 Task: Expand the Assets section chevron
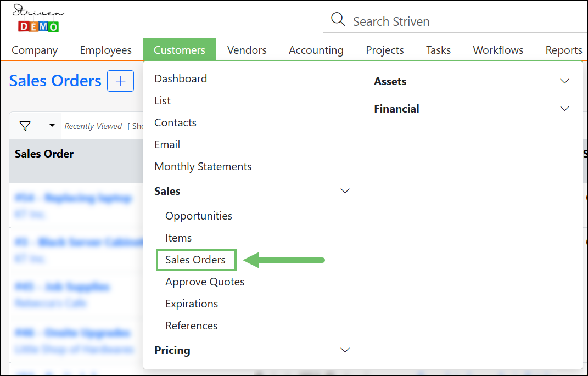(x=564, y=81)
